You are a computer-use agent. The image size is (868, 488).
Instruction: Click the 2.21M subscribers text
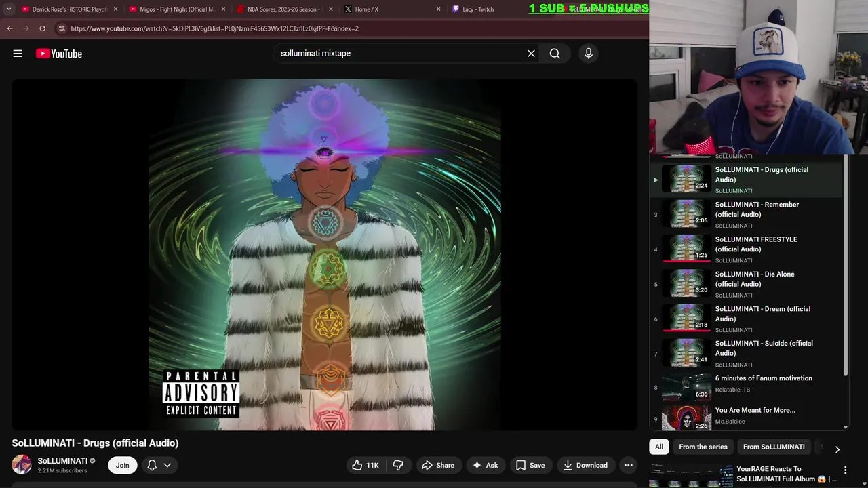62,471
